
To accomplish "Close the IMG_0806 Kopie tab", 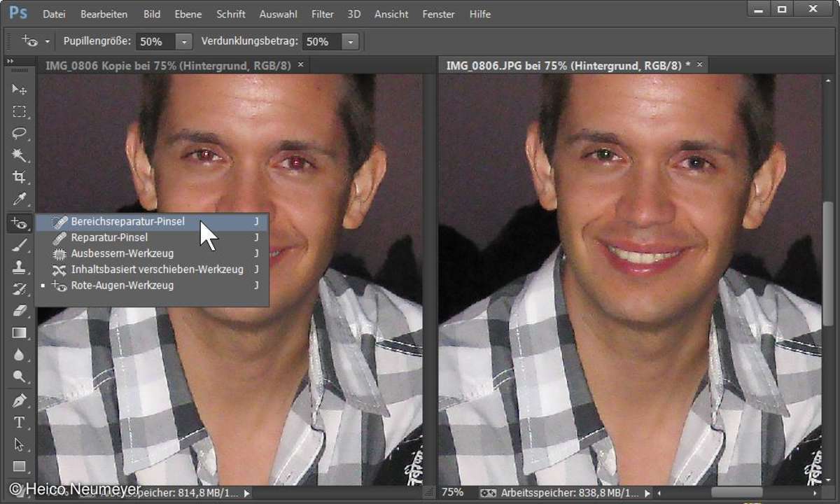I will 301,64.
